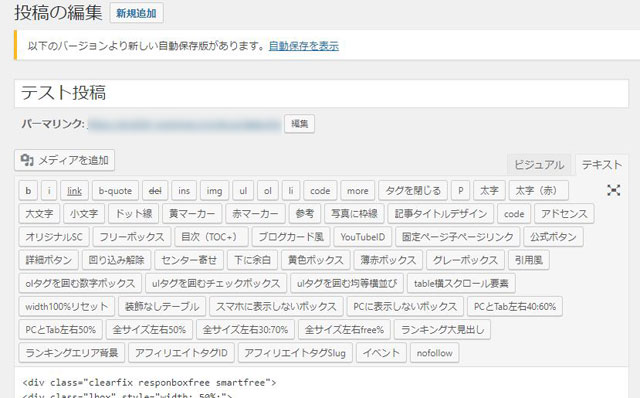Click the b-quote quicktag button
640x398 pixels.
[116, 191]
